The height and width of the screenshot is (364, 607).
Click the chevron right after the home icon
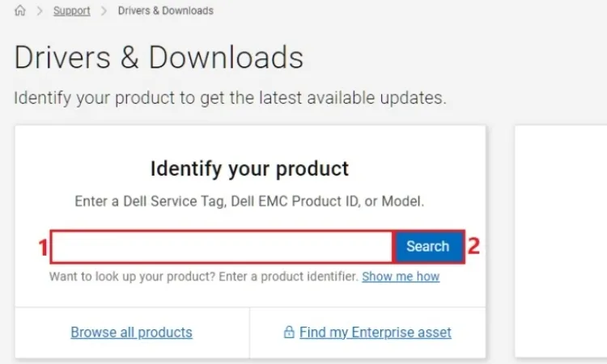coord(39,11)
